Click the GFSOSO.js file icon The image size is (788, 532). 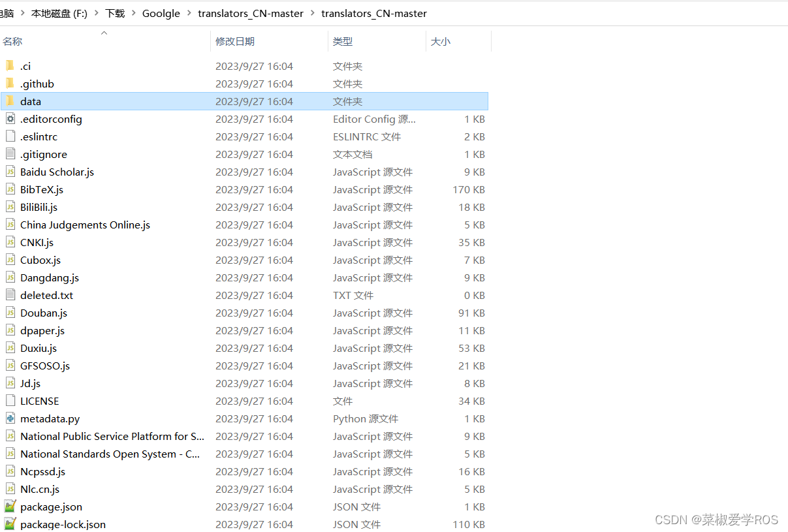(10, 366)
